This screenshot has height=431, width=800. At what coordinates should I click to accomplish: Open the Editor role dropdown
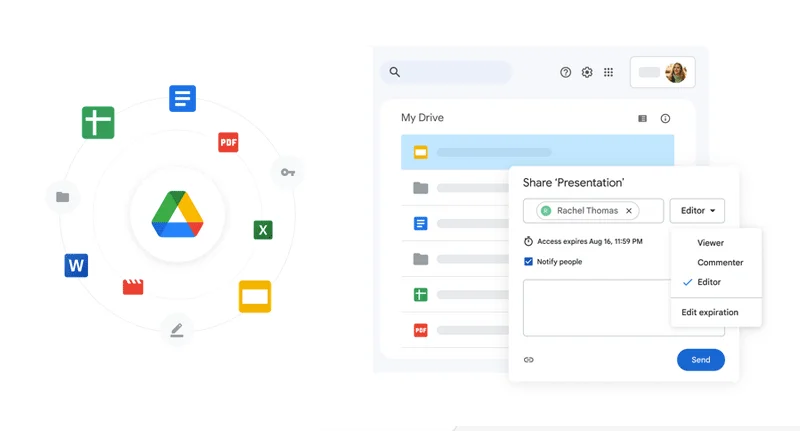(x=697, y=211)
